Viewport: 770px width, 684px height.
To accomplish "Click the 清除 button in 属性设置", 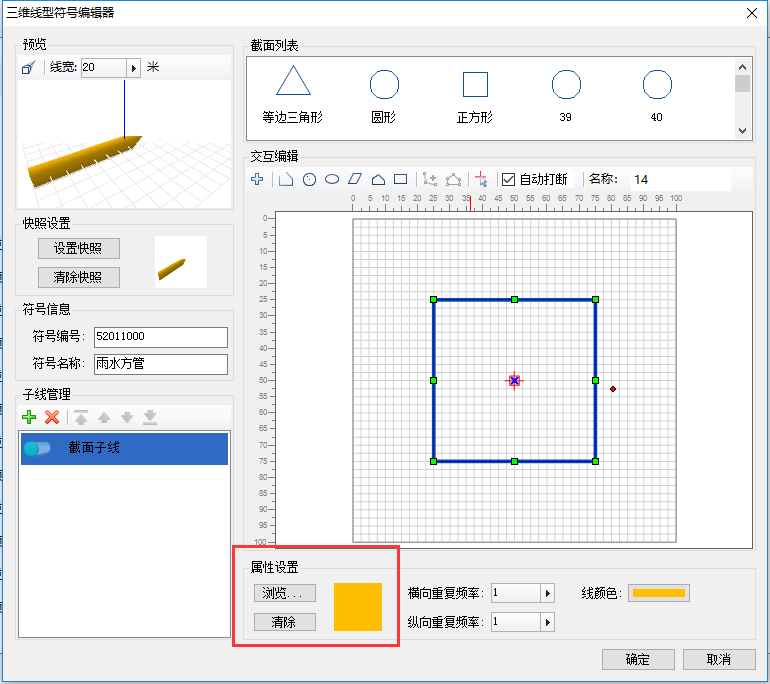I will pyautogui.click(x=285, y=622).
